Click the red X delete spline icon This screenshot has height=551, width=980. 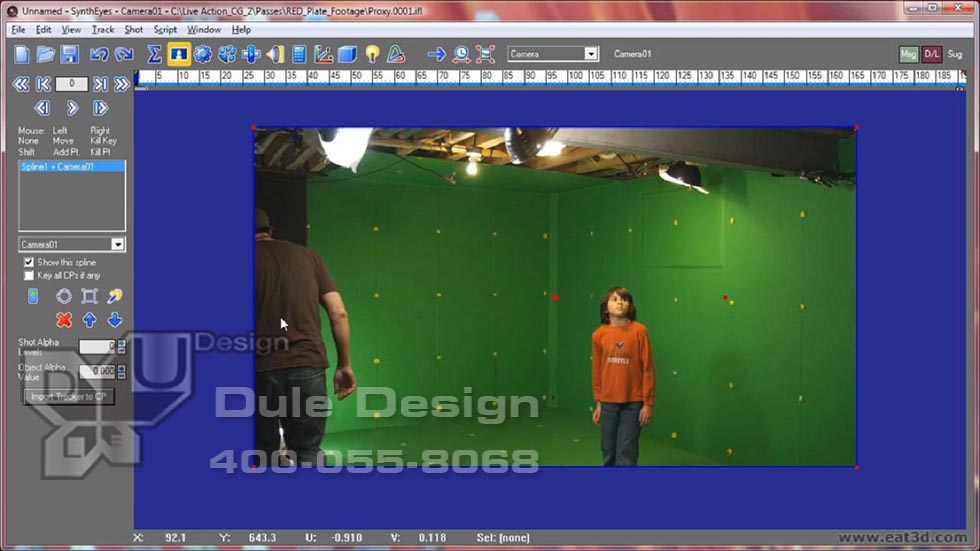tap(64, 320)
